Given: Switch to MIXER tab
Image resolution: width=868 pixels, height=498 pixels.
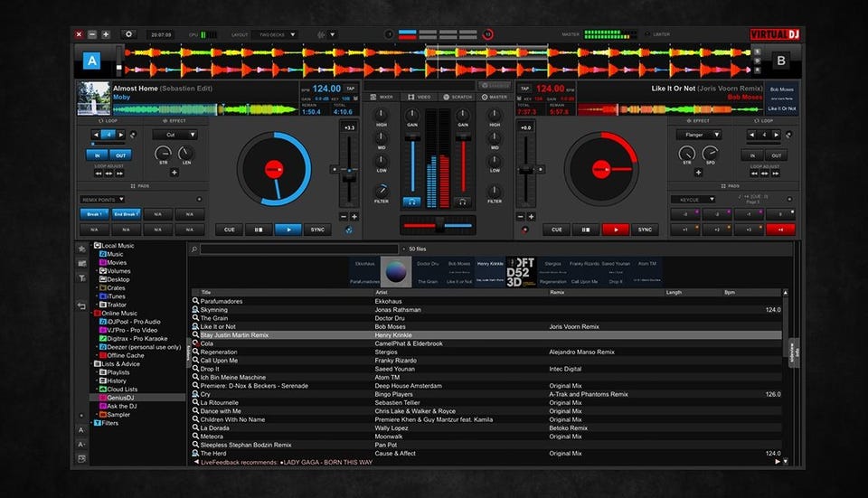Looking at the screenshot, I should [382, 97].
